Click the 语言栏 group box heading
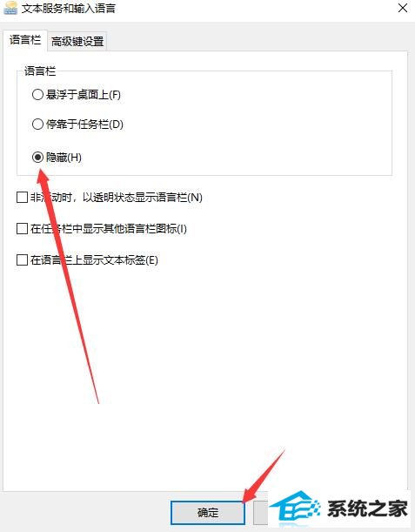 point(40,71)
